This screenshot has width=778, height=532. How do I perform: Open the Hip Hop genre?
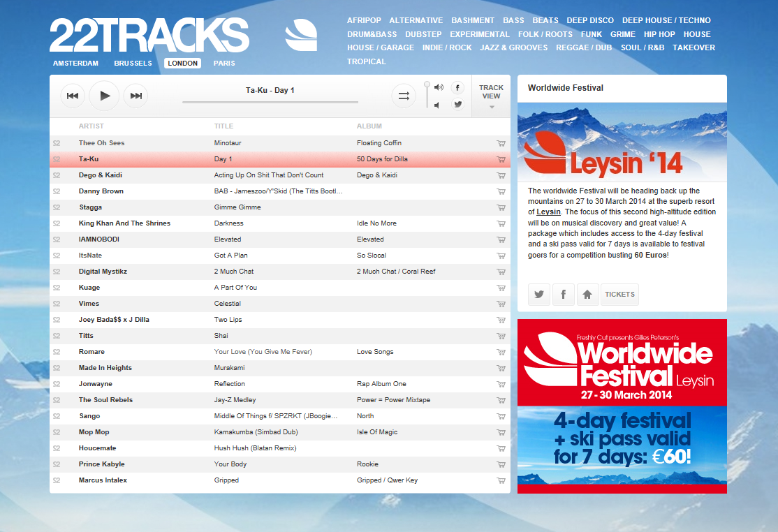659,34
